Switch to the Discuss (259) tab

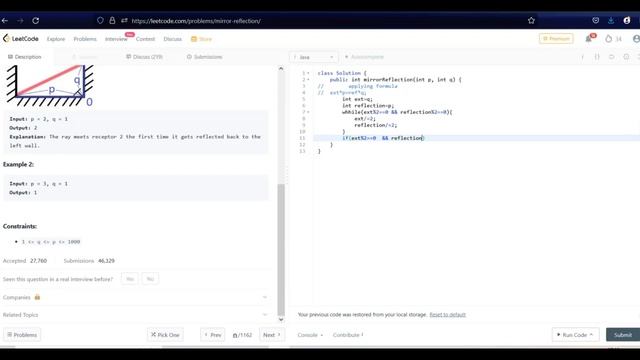tap(144, 57)
